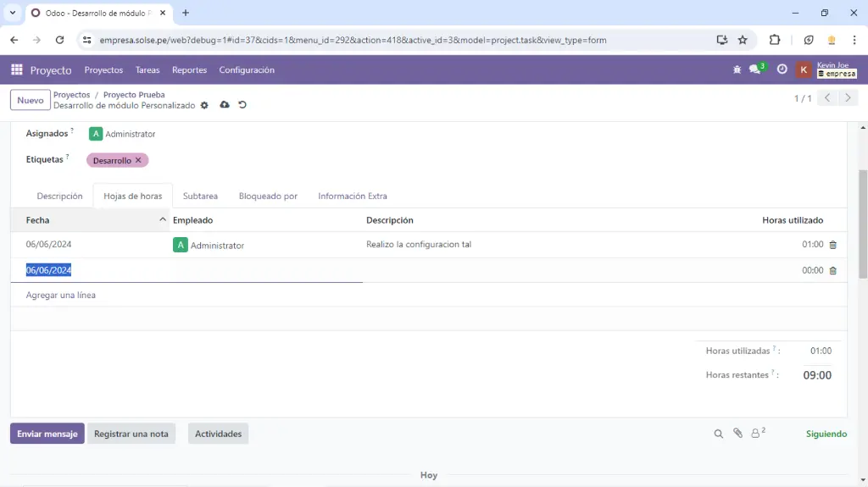Click the debug bug icon
This screenshot has width=868, height=487.
click(737, 70)
